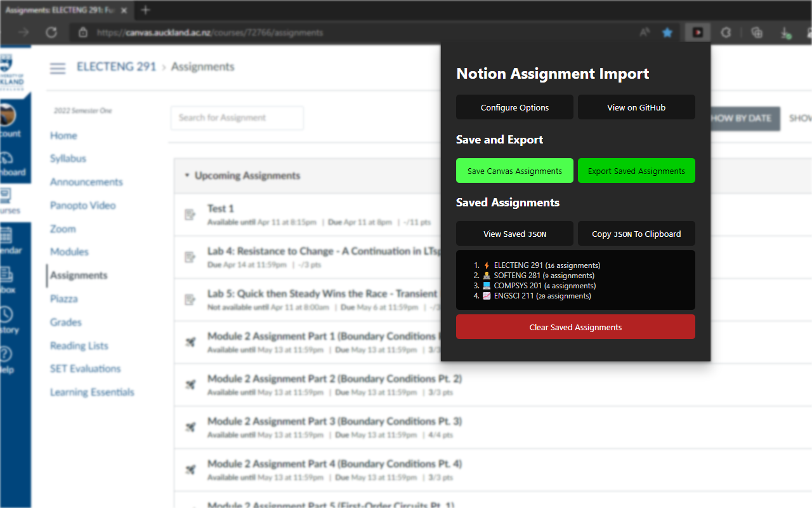Viewport: 812px width, 508px height.
Task: Click Export Saved Assignments
Action: (636, 171)
